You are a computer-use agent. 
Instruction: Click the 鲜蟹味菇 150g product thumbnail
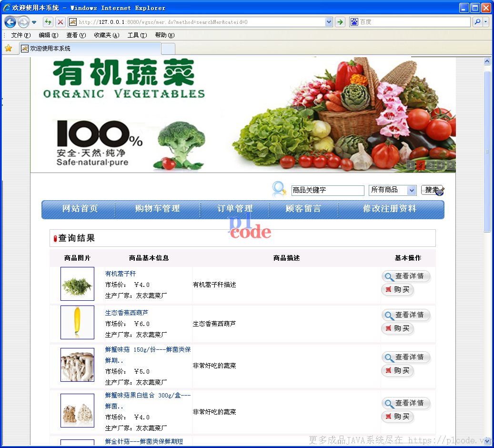(x=77, y=365)
